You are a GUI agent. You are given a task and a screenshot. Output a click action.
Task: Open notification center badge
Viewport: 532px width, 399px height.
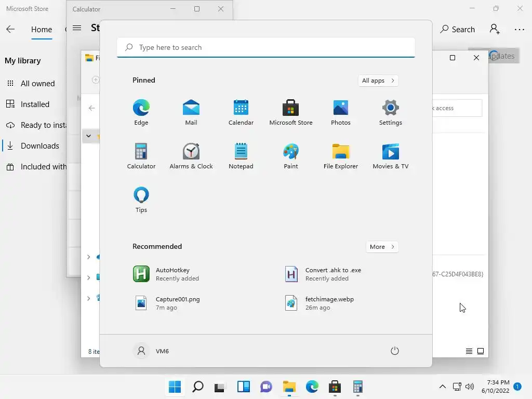coord(517,387)
